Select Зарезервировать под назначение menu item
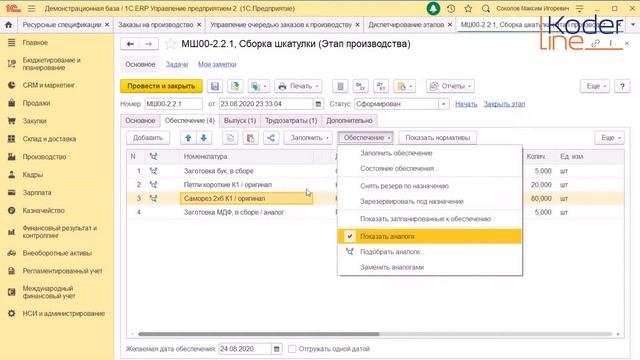The image size is (640, 360). [430, 202]
